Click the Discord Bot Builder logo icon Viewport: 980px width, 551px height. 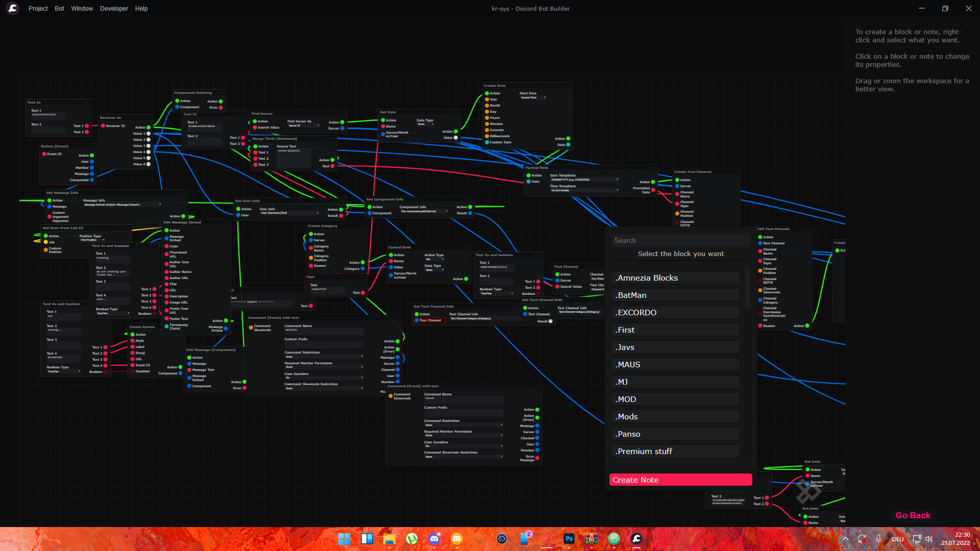point(13,9)
